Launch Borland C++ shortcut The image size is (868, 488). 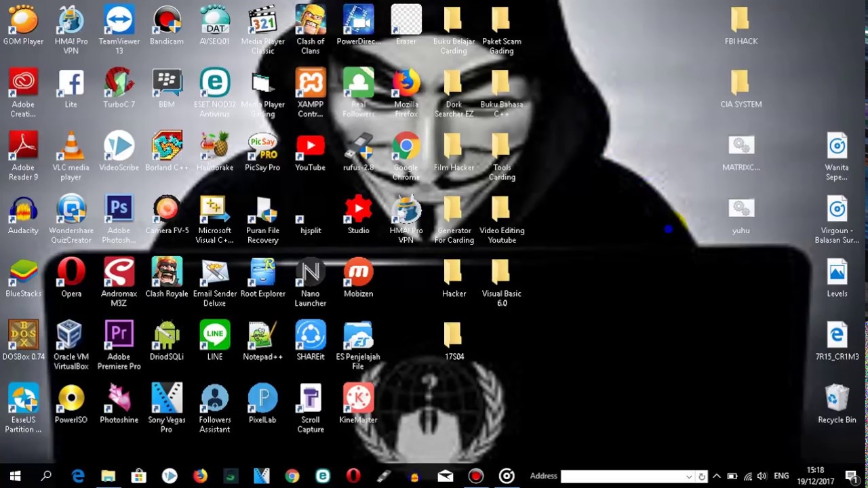(167, 151)
